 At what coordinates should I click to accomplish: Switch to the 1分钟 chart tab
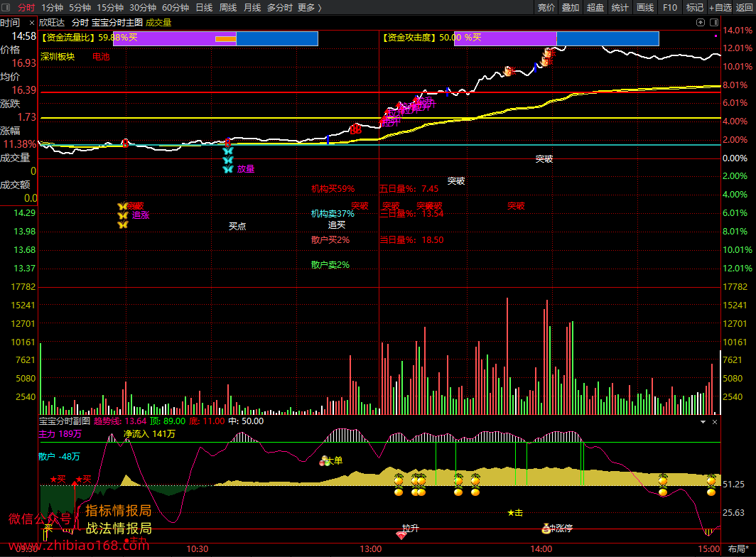pos(52,7)
